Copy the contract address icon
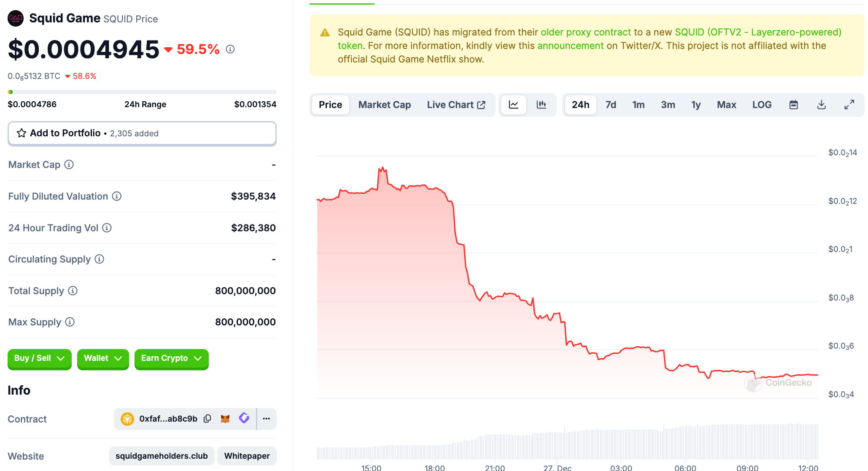The width and height of the screenshot is (868, 471). click(207, 419)
